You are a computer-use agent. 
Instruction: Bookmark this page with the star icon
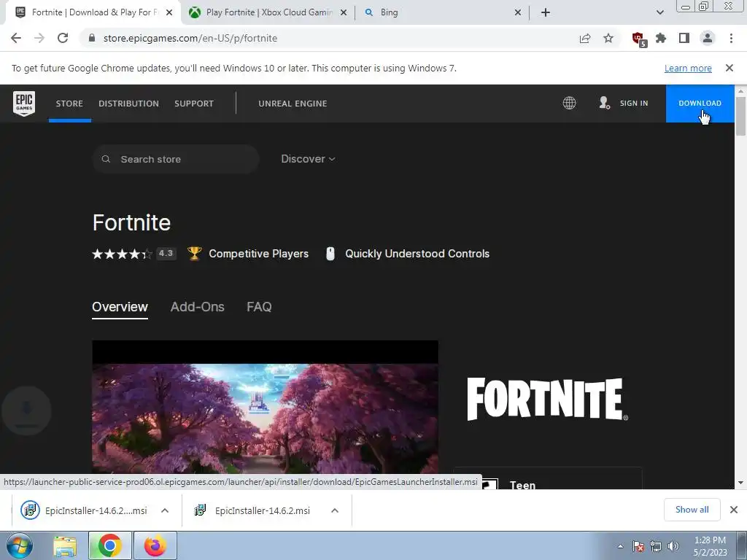[x=608, y=38]
